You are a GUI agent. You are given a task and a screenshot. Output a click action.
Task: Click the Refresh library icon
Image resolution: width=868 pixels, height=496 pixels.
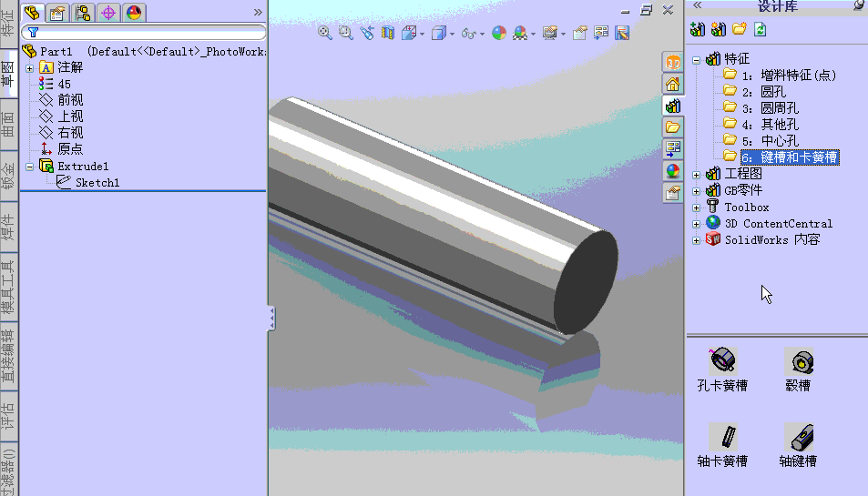pyautogui.click(x=761, y=29)
